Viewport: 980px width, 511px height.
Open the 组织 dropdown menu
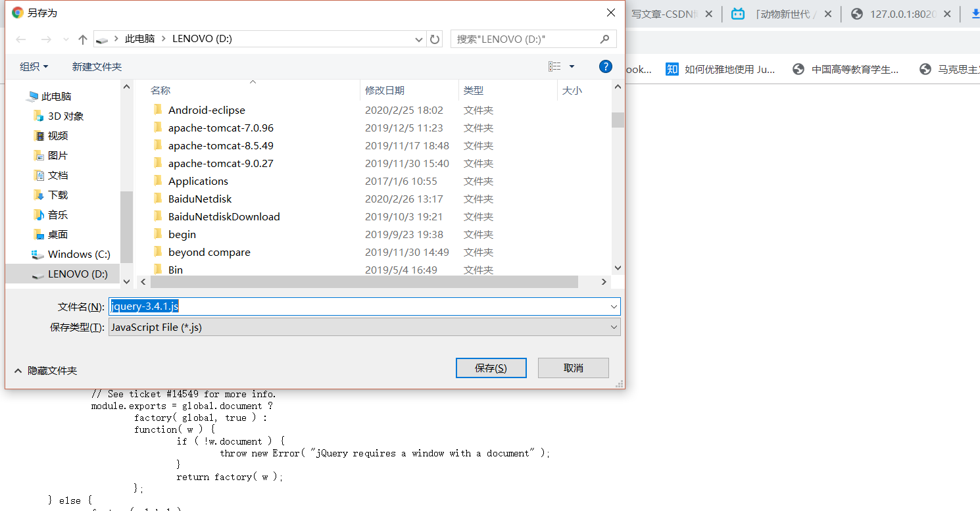(34, 66)
